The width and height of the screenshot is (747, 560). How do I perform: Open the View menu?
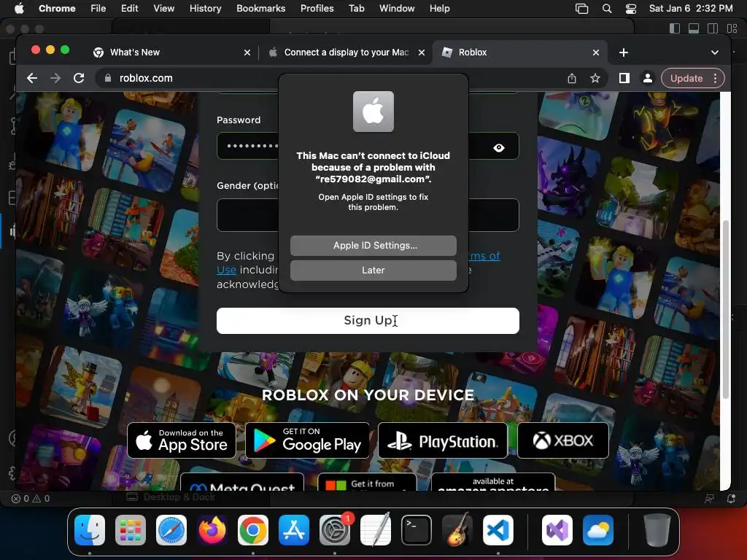coord(164,8)
